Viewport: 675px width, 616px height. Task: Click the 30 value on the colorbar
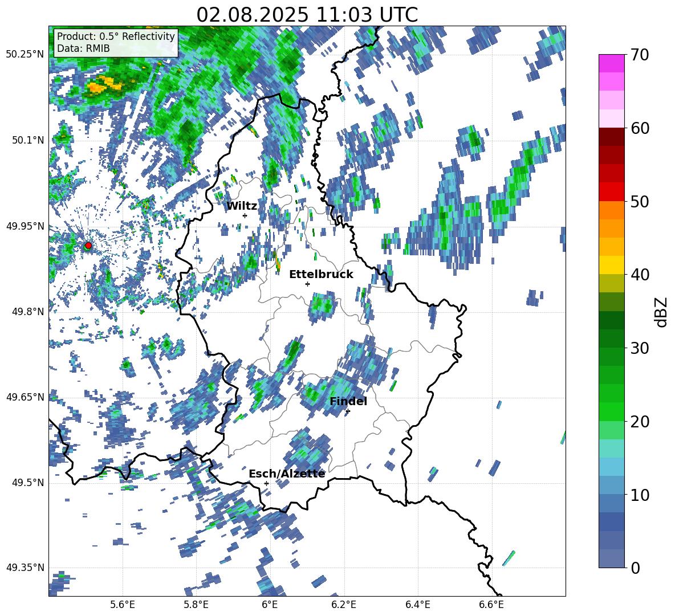[640, 348]
